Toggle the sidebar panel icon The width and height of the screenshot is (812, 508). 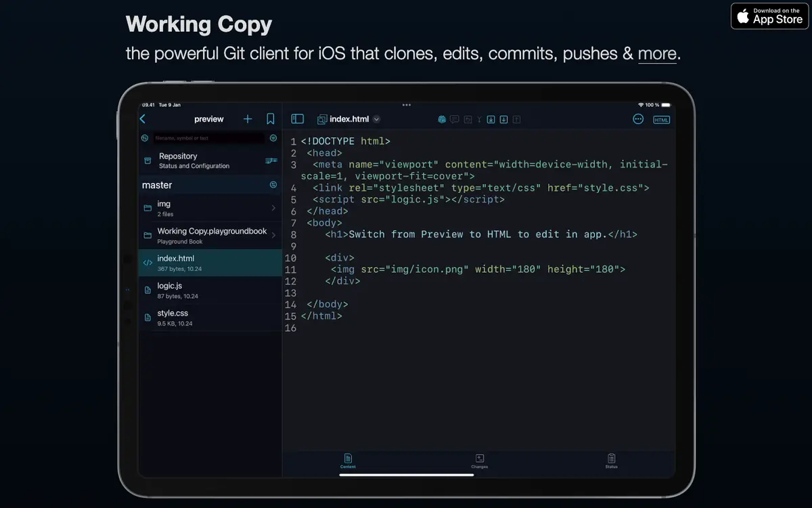coord(298,119)
